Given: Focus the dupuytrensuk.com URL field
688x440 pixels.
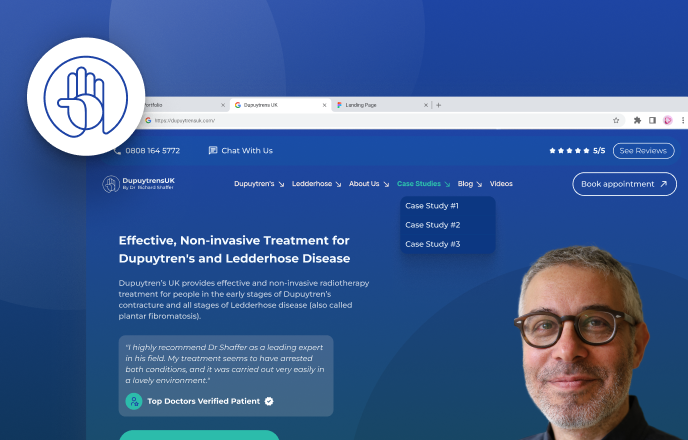Looking at the screenshot, I should pos(377,120).
